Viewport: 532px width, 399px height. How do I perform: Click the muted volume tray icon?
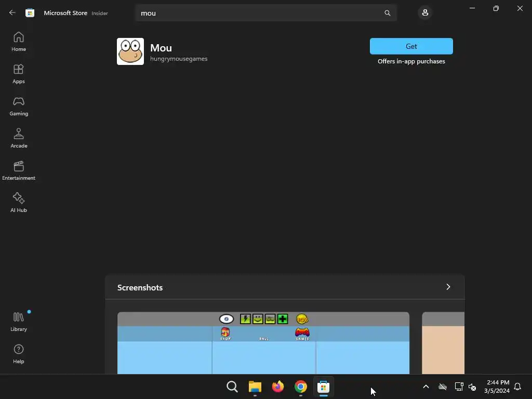472,387
